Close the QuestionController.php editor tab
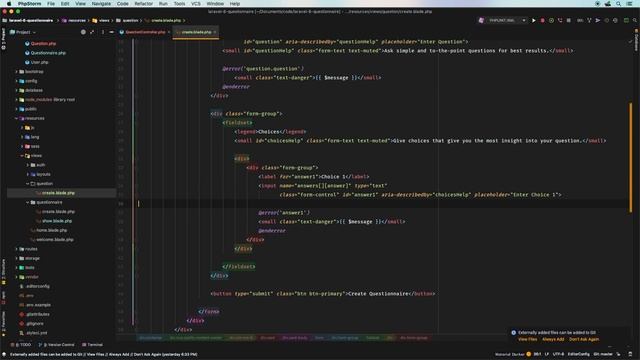640x360 pixels. point(169,32)
